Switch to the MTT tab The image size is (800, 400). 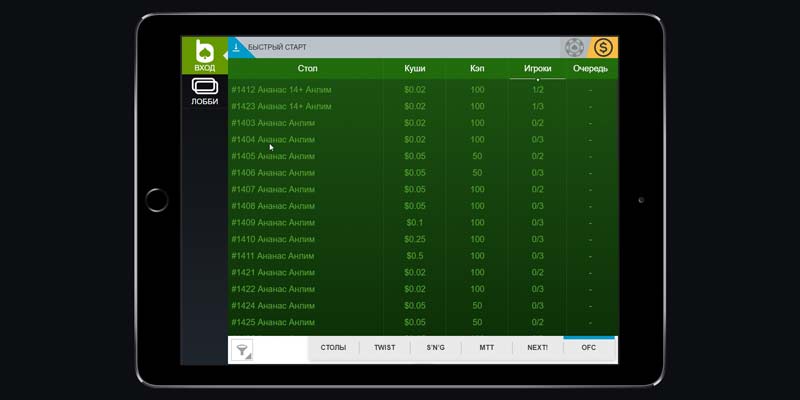pyautogui.click(x=487, y=347)
